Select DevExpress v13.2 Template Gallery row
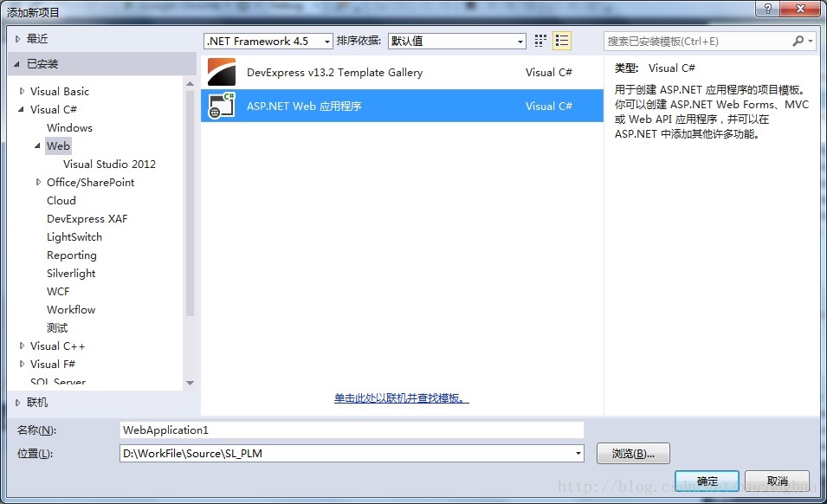The width and height of the screenshot is (827, 504). click(402, 72)
